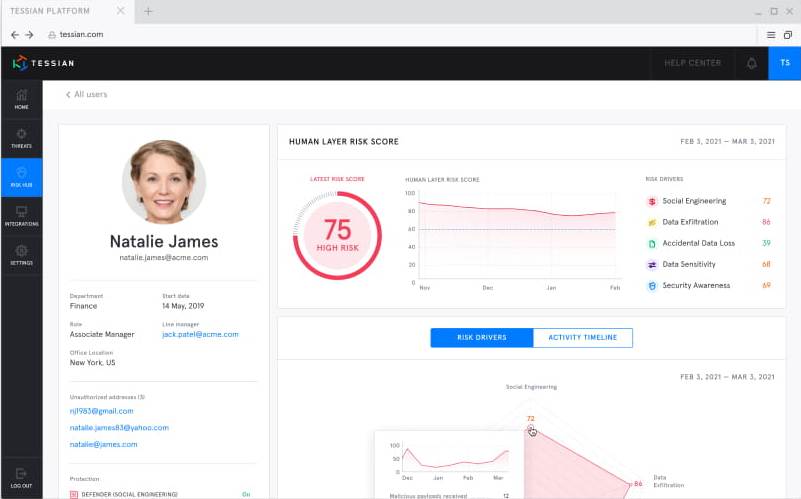Viewport: 801px width, 499px height.
Task: Select the Risk Hub sidebar icon
Action: point(21,177)
